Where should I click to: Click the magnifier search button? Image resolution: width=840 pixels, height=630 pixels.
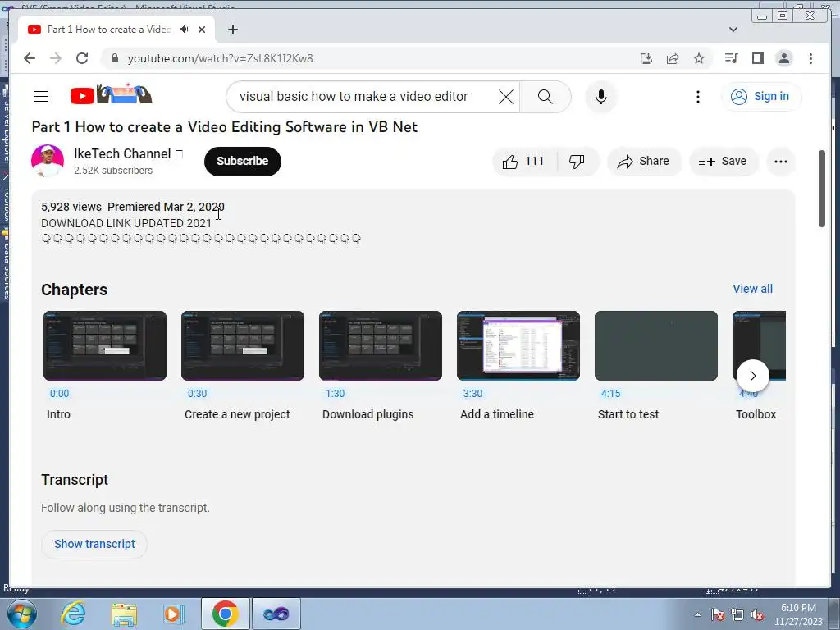(545, 97)
